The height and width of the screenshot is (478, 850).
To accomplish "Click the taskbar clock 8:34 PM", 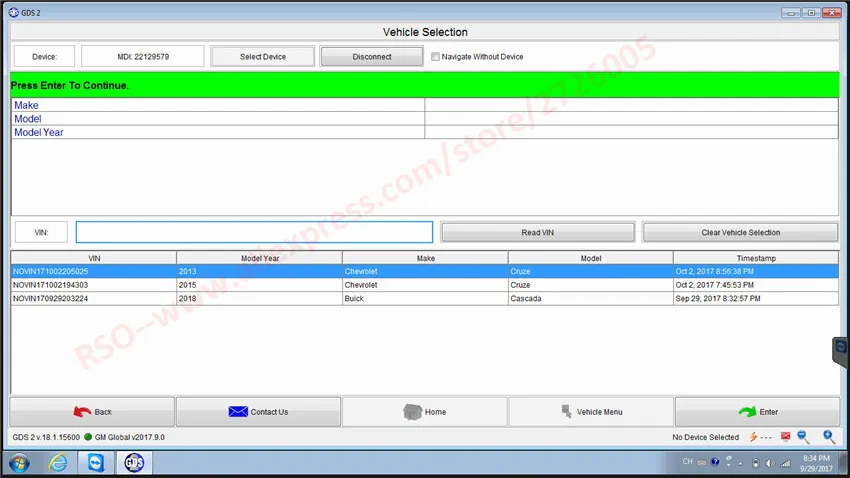I will pyautogui.click(x=816, y=458).
